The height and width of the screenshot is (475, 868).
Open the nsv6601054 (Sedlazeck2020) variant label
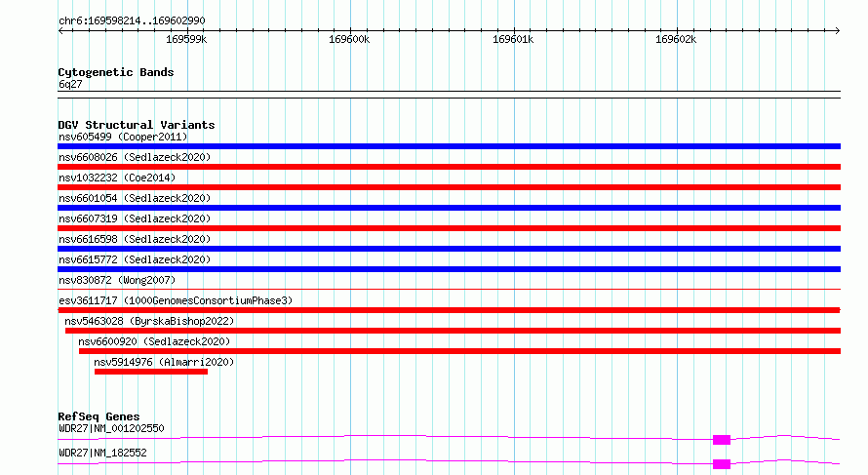(x=135, y=198)
